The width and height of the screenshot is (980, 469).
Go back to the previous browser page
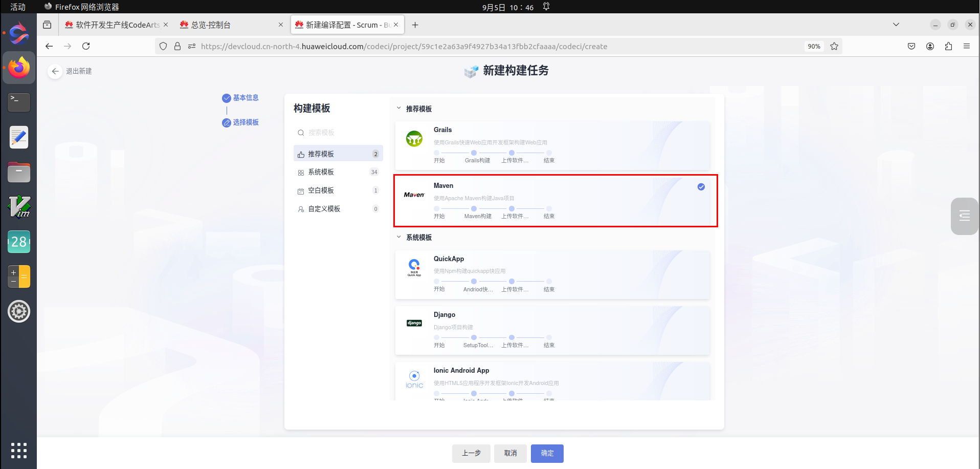(49, 46)
